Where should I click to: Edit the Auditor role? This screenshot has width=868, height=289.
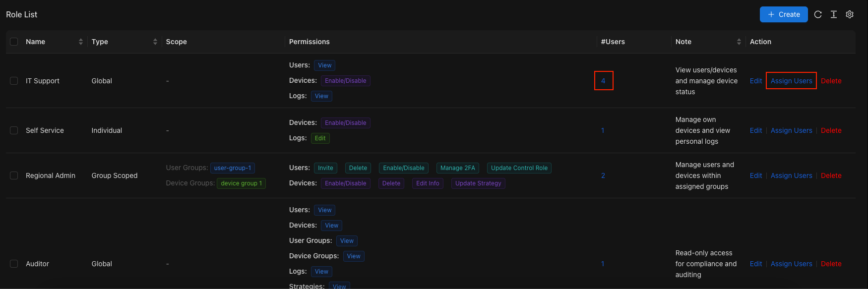click(756, 264)
